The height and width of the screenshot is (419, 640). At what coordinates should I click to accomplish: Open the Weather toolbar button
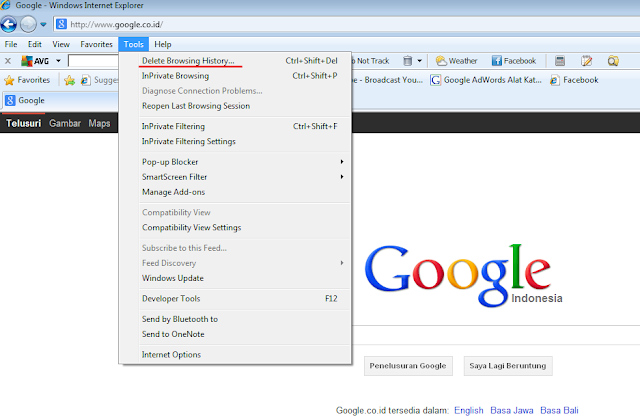(456, 61)
